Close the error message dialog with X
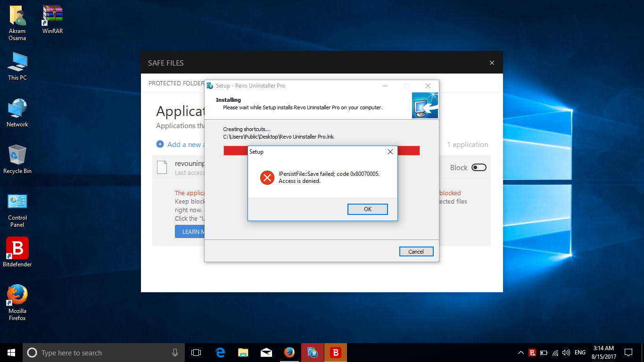This screenshot has width=644, height=362. coord(390,152)
